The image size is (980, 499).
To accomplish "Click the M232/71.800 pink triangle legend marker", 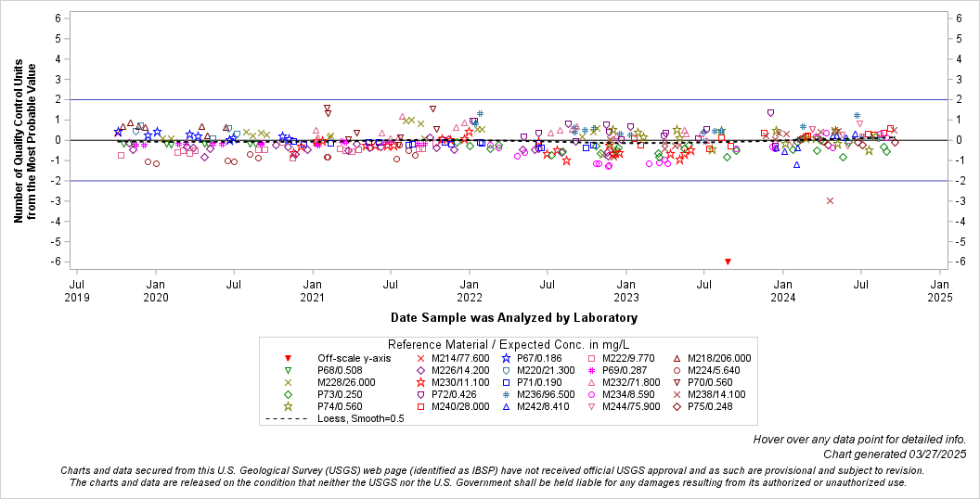I will pos(591,382).
